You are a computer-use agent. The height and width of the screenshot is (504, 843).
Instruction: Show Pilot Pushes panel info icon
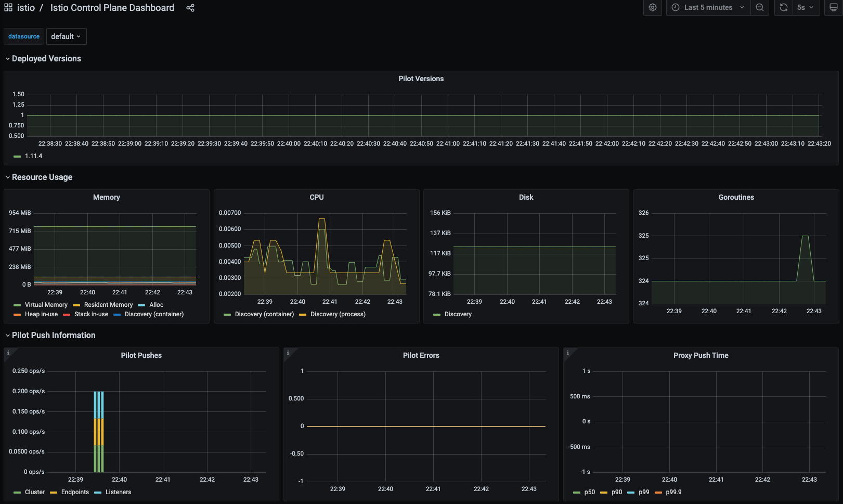(8, 353)
